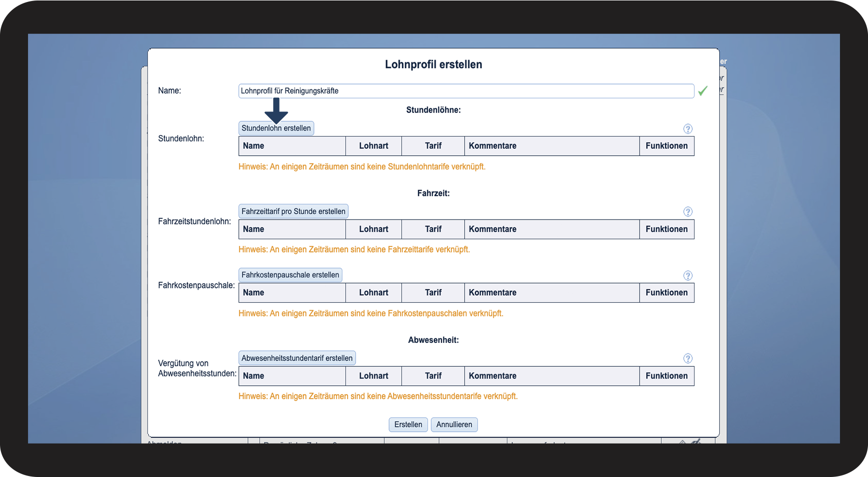Click the Fahrkostenpauschale: row label
Screen dimensions: 868x477
pos(196,285)
